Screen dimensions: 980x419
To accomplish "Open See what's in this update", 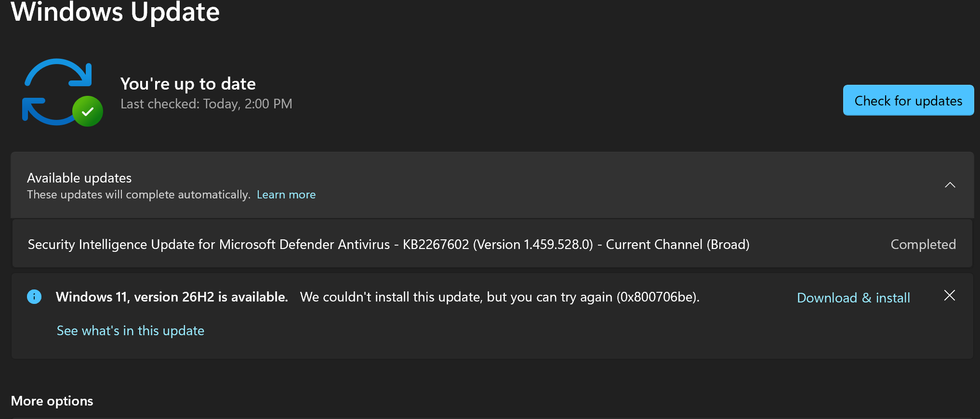I will (131, 330).
